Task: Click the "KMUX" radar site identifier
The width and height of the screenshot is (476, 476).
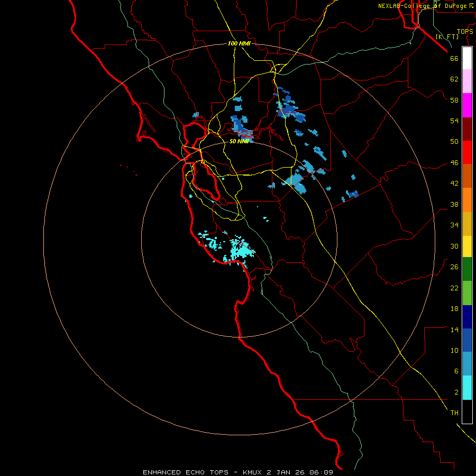Action: pos(253,472)
